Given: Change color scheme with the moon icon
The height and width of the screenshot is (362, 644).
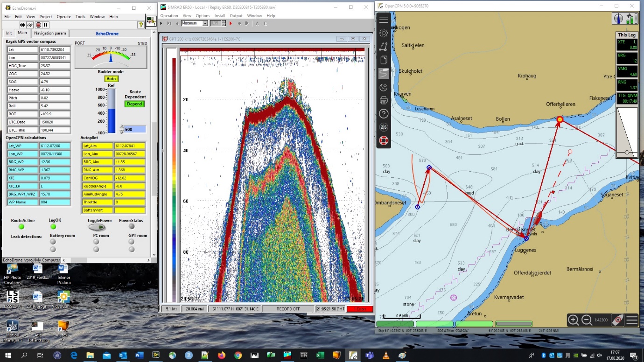Looking at the screenshot, I should pyautogui.click(x=384, y=87).
